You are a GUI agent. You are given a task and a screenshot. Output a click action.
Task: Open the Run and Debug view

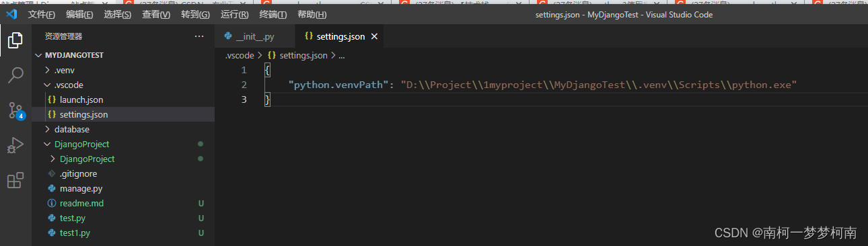click(x=15, y=146)
